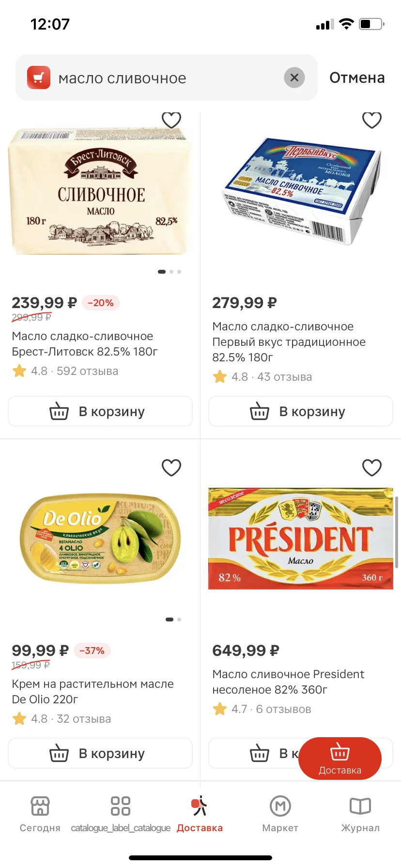This screenshot has height=868, width=401.
Task: View the Брест-Литовск butter product photo
Action: [x=100, y=191]
